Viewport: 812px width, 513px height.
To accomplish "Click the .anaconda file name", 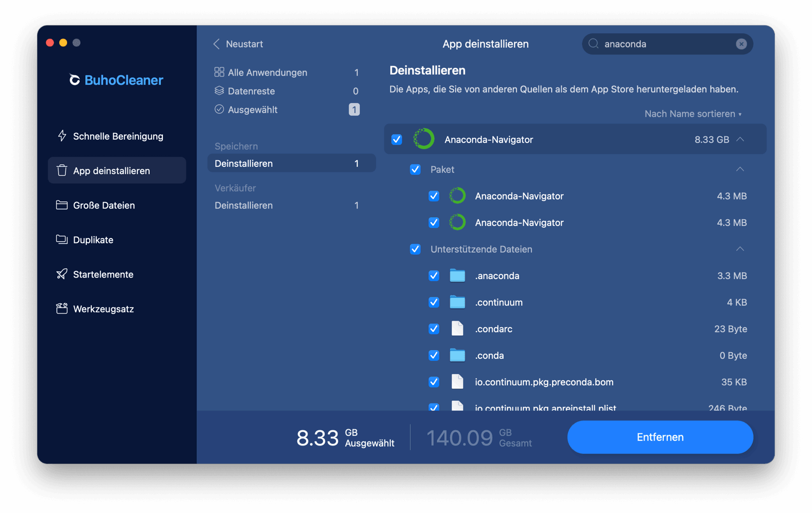I will (x=497, y=276).
